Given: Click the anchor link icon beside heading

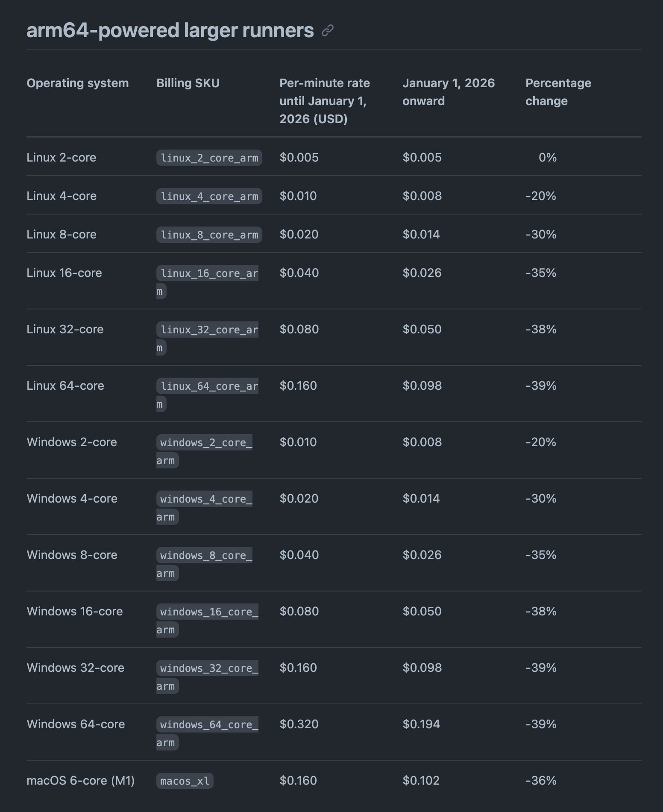Looking at the screenshot, I should point(327,31).
